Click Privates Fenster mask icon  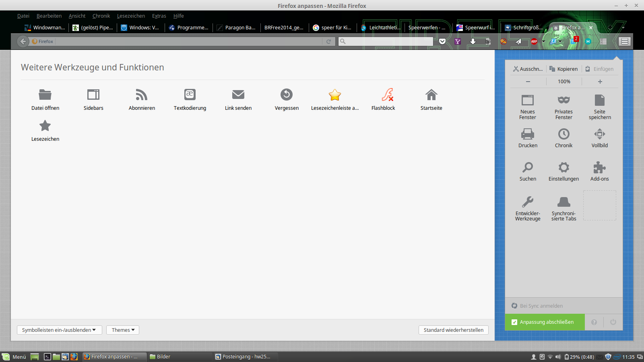[563, 100]
